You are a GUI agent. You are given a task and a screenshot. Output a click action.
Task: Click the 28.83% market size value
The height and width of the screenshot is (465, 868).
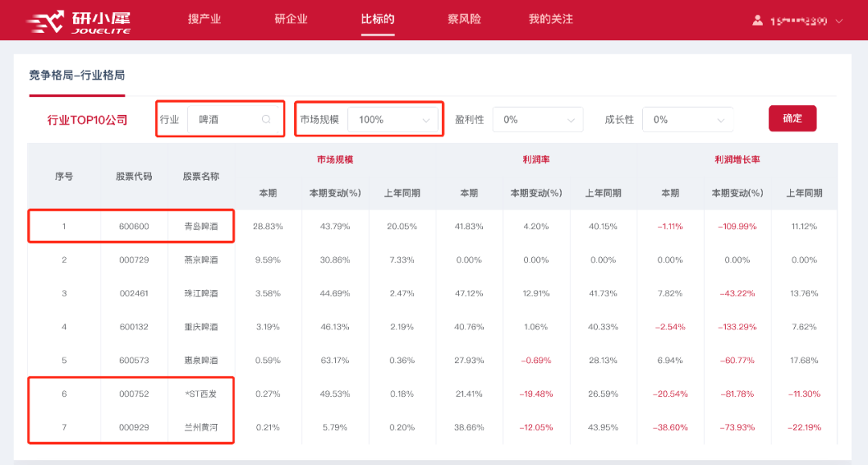click(x=268, y=226)
